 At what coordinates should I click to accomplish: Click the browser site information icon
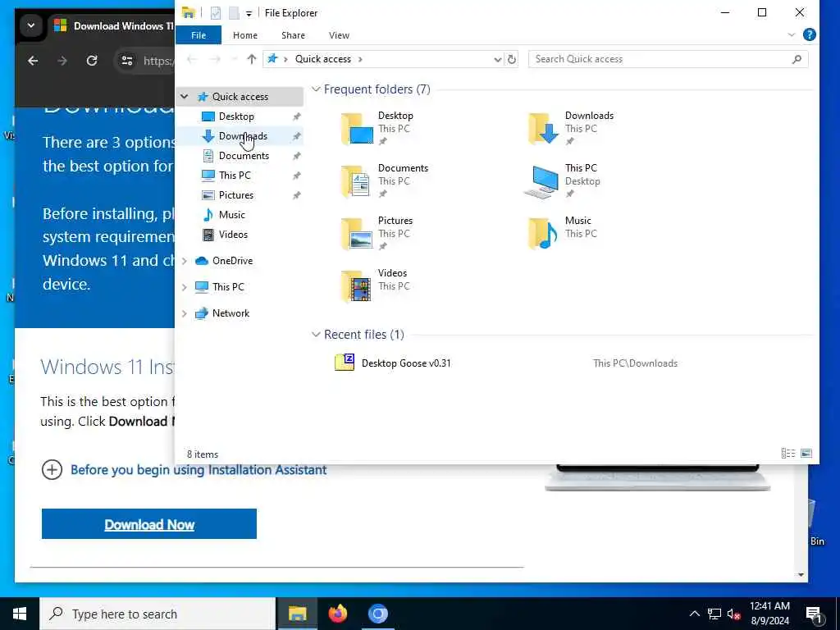point(127,61)
